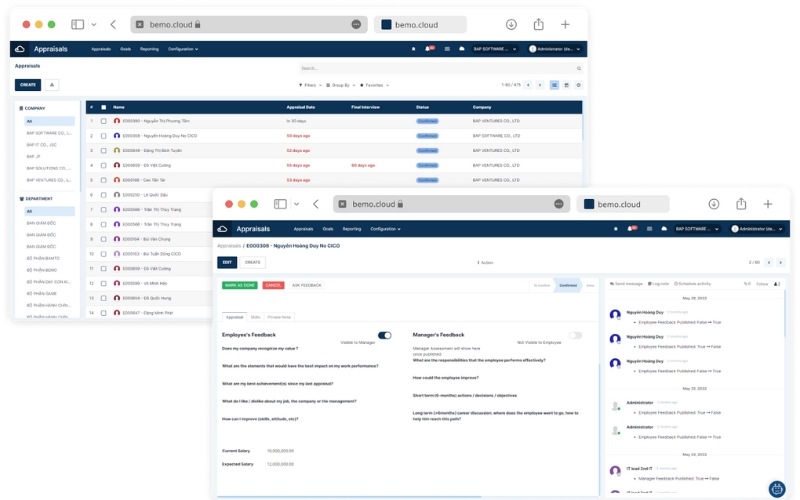Check the row for Cao Tấn Tài
This screenshot has width=800, height=500.
pyautogui.click(x=104, y=180)
